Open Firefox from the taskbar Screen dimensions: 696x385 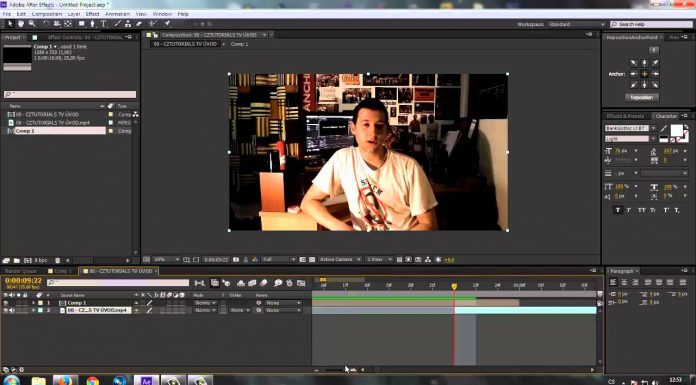pos(65,380)
